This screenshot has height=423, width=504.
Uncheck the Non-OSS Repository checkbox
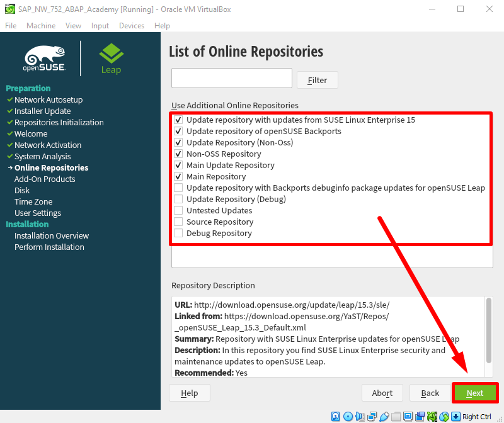pos(178,154)
